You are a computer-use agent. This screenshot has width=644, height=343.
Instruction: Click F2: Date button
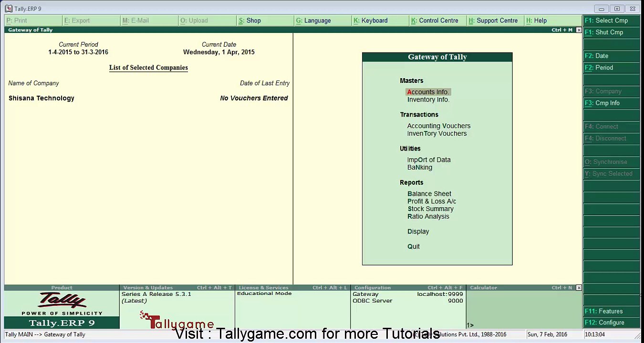[611, 56]
